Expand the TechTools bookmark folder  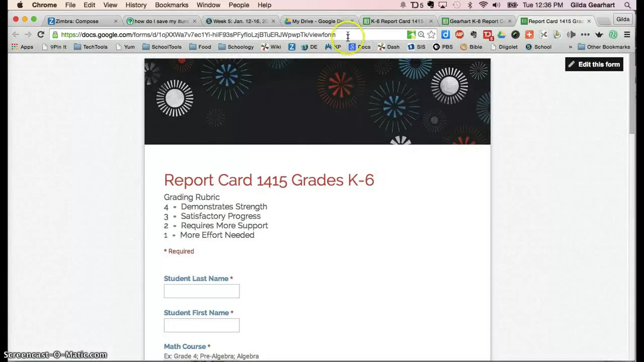tap(91, 47)
